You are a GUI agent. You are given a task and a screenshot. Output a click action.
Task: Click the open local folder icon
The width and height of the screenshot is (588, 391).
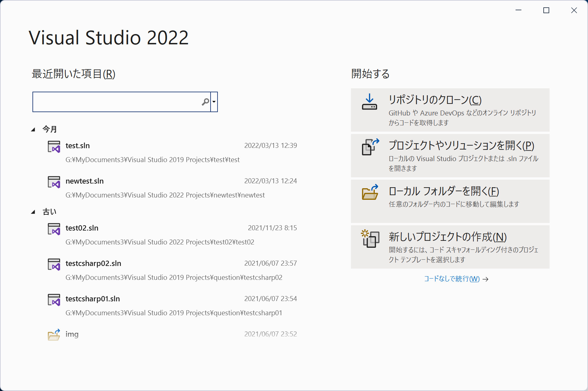pos(370,192)
